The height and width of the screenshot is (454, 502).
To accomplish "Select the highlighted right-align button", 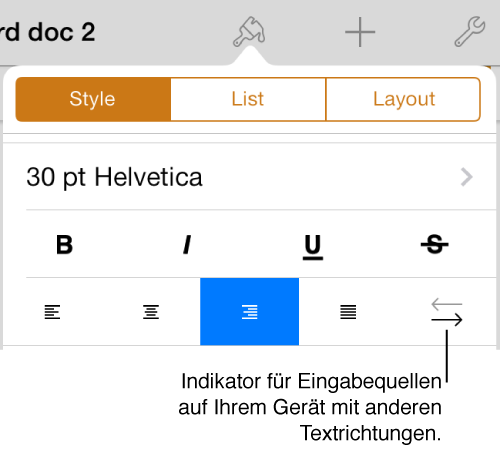I will pyautogui.click(x=249, y=311).
